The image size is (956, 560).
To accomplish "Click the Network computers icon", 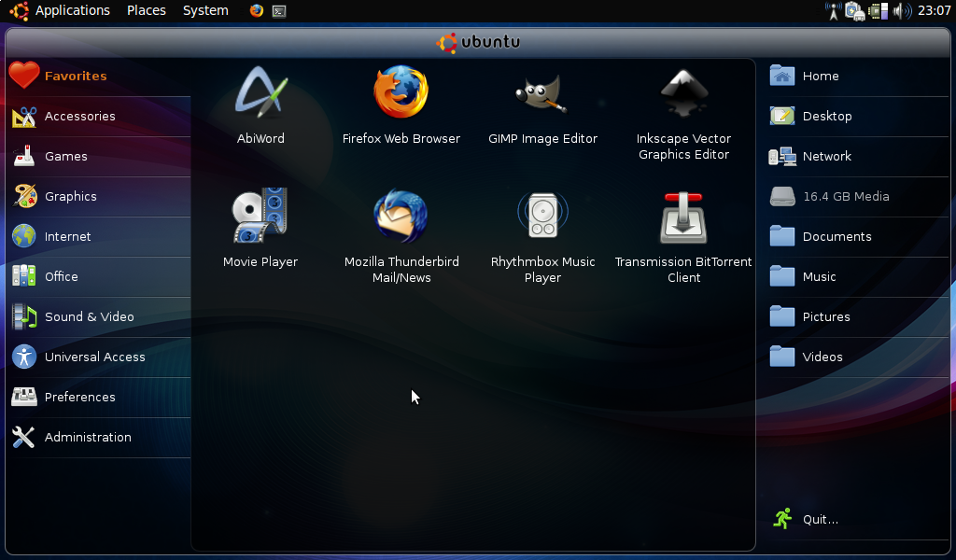I will click(782, 157).
